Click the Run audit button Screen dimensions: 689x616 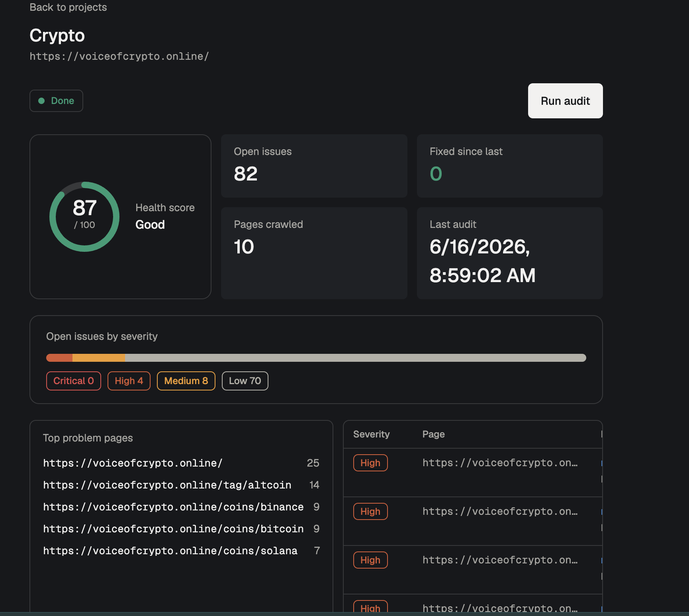[565, 101]
